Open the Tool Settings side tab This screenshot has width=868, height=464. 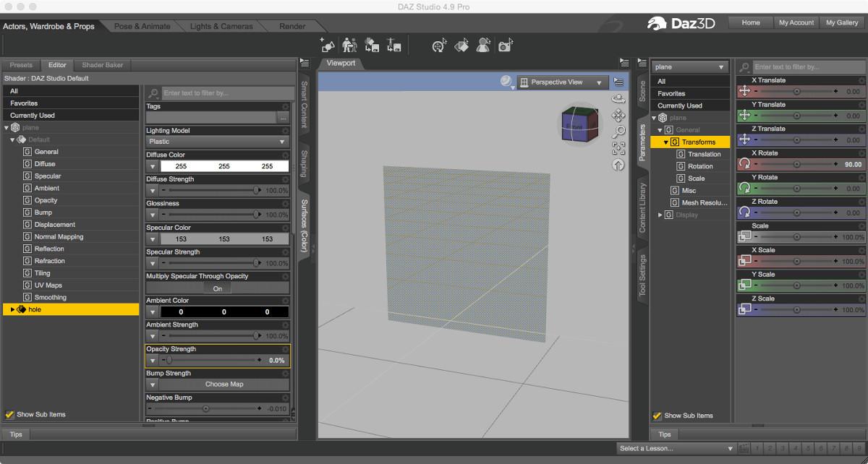(x=642, y=275)
